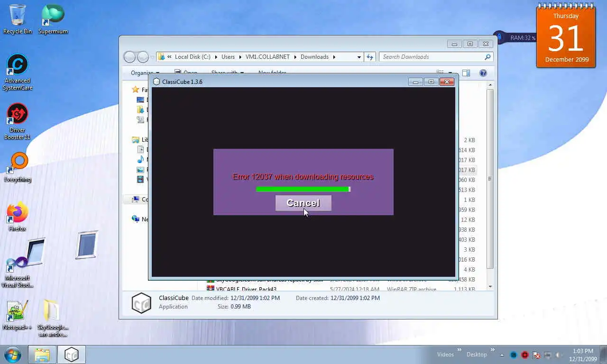Click the ClassiCube application icon in details pane

pos(141,302)
